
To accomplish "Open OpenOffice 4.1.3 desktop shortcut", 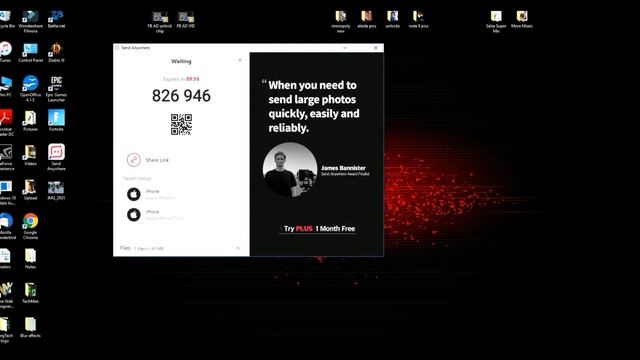I will coord(30,89).
